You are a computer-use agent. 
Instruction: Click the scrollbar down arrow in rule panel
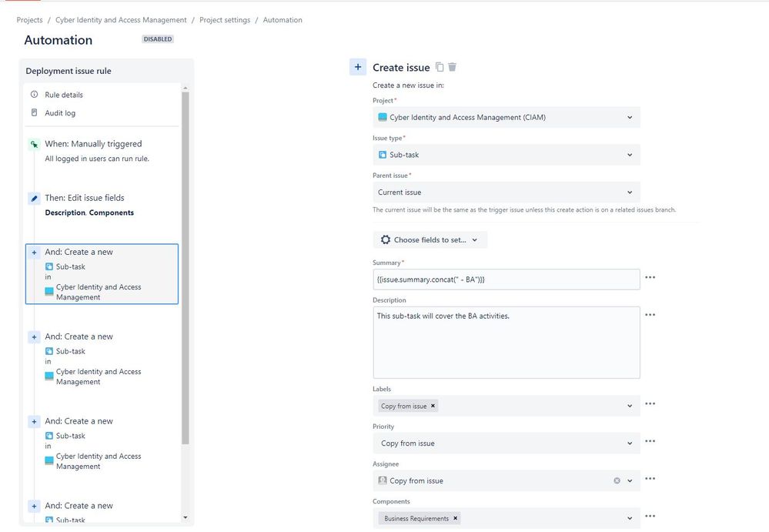pos(186,517)
